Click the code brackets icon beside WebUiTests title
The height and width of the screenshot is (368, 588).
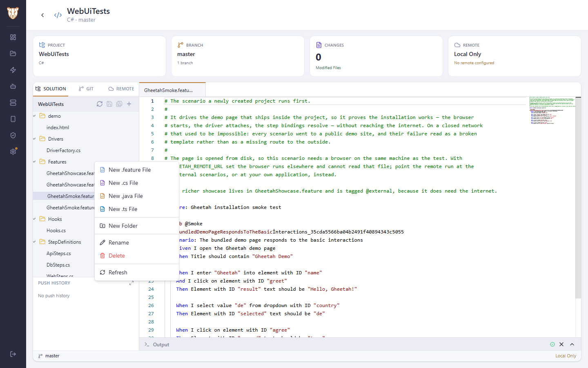58,15
